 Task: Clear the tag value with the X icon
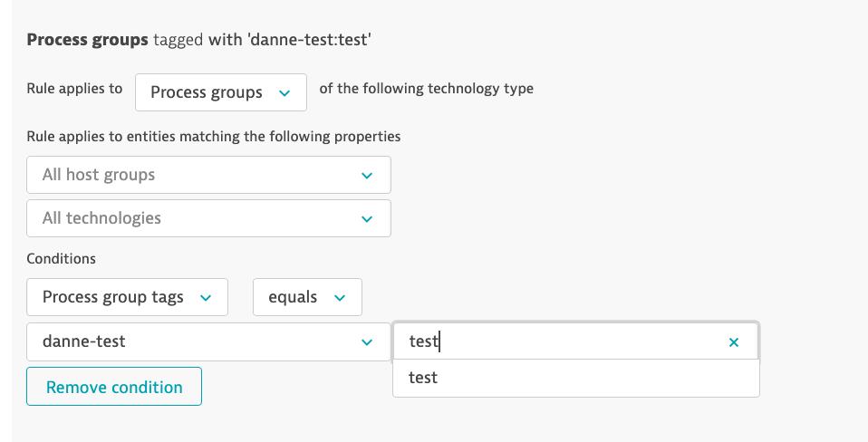point(734,342)
